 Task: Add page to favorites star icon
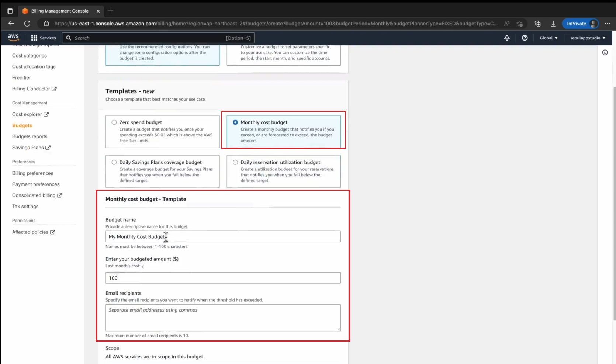[x=520, y=24]
